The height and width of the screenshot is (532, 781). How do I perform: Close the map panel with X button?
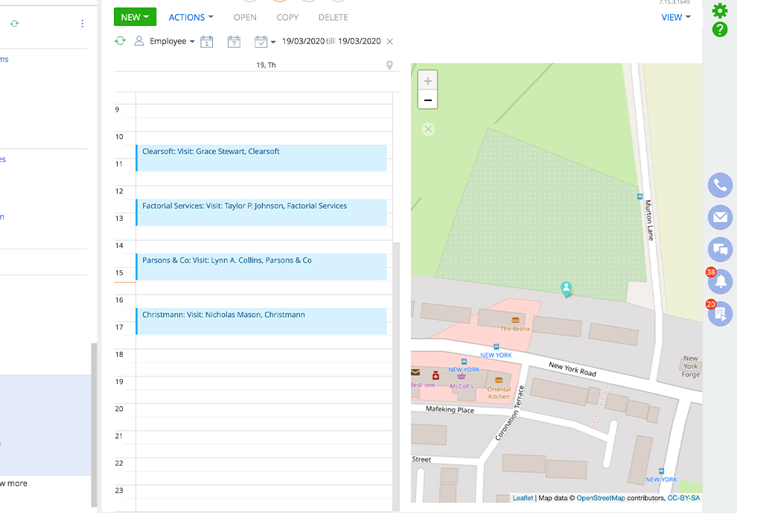point(428,129)
